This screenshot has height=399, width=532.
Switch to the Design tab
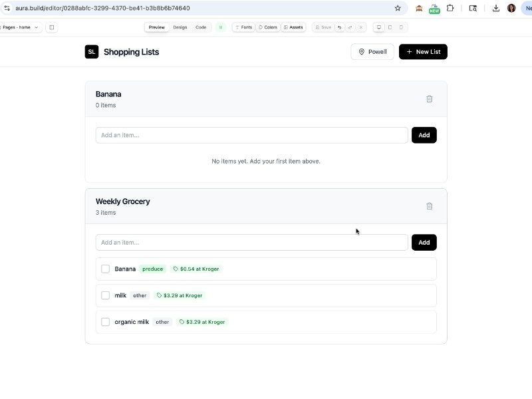pos(180,27)
